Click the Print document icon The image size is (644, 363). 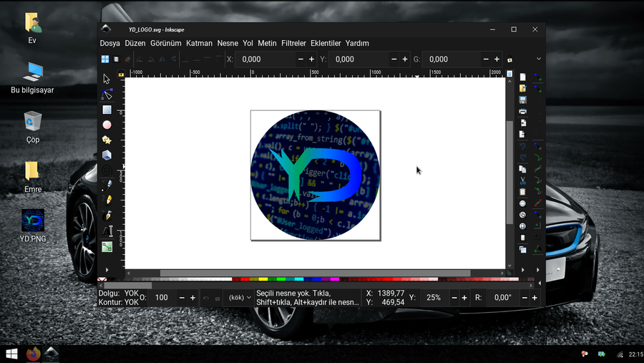click(x=522, y=112)
